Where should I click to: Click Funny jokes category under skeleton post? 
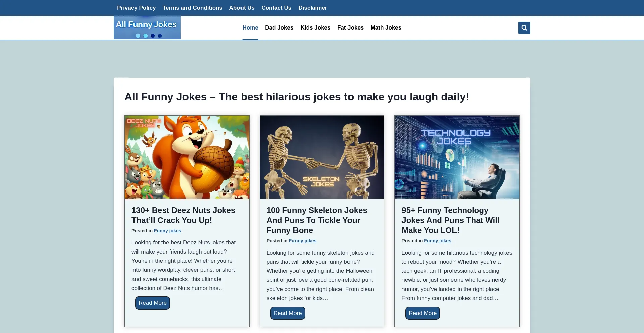pyautogui.click(x=302, y=241)
